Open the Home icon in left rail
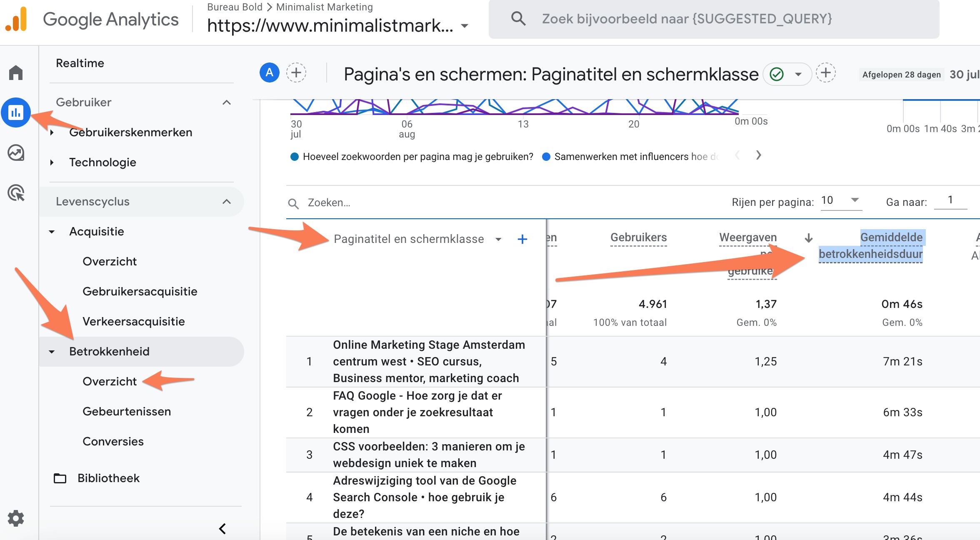Image resolution: width=980 pixels, height=540 pixels. tap(16, 72)
